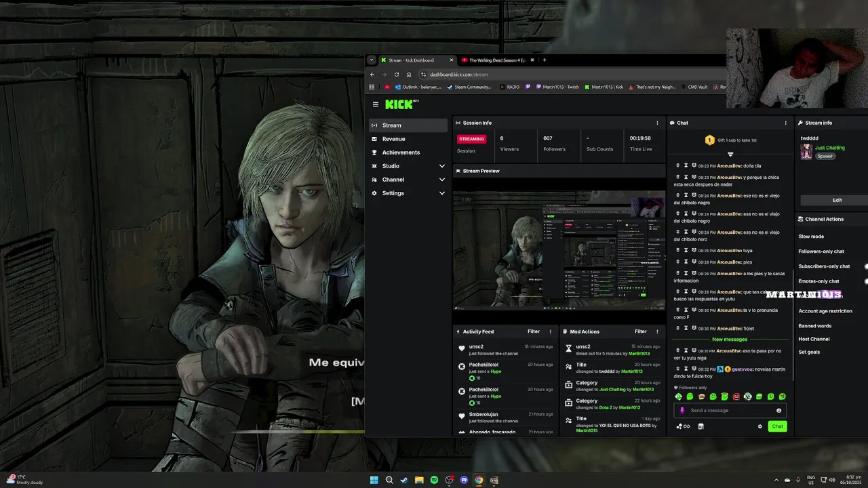Open Discord from the taskbar

coord(464,480)
